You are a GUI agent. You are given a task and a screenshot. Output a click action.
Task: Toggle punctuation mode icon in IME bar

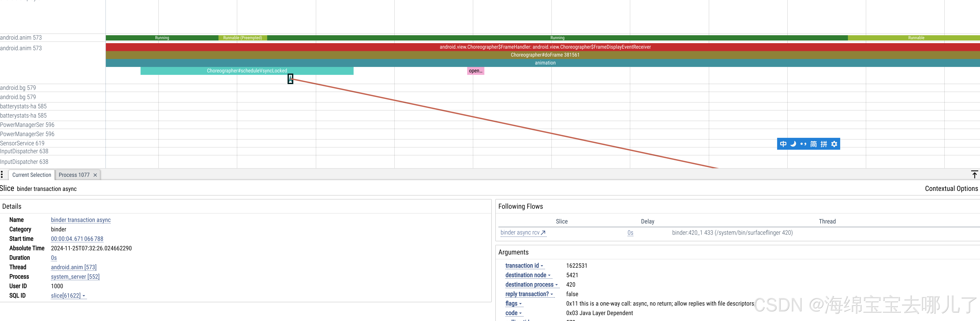click(803, 144)
